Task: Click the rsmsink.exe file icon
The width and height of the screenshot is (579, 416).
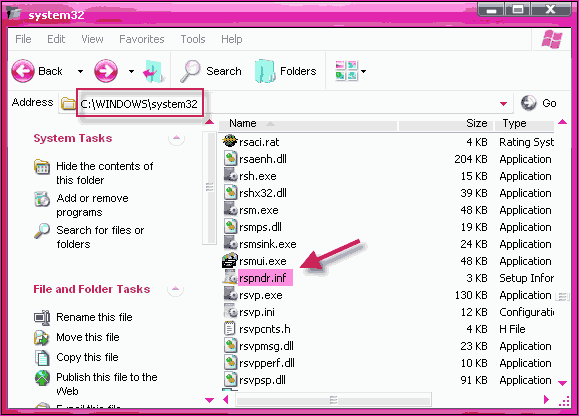Action: coord(230,244)
